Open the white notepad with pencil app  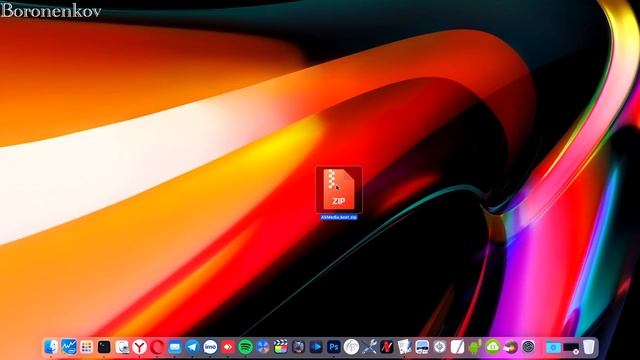click(457, 347)
